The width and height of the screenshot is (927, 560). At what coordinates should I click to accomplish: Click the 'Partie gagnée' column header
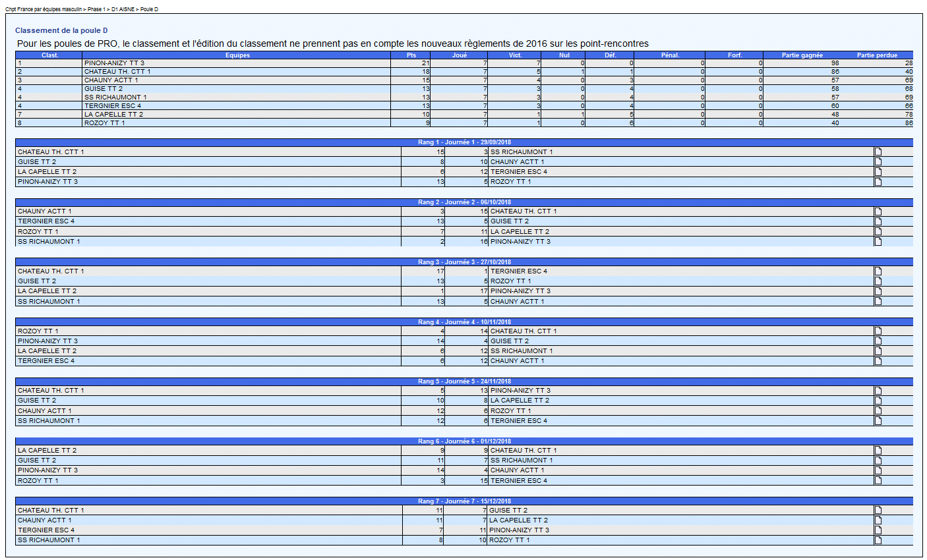pos(802,55)
